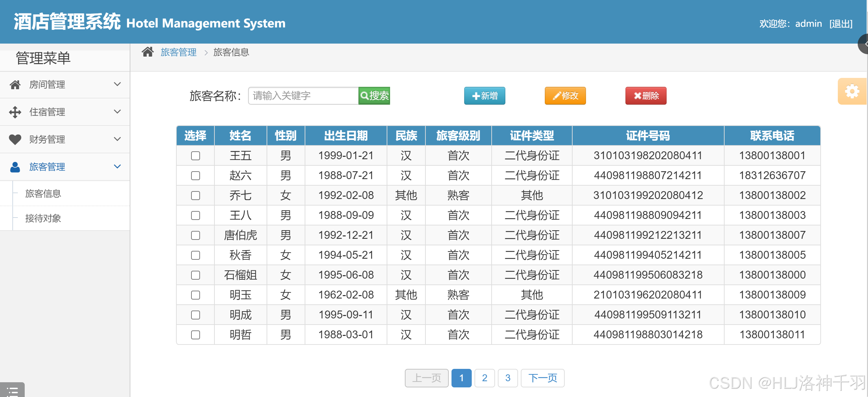Click the cross-arrows icon beside 住宿管理
The height and width of the screenshot is (397, 868).
[15, 112]
